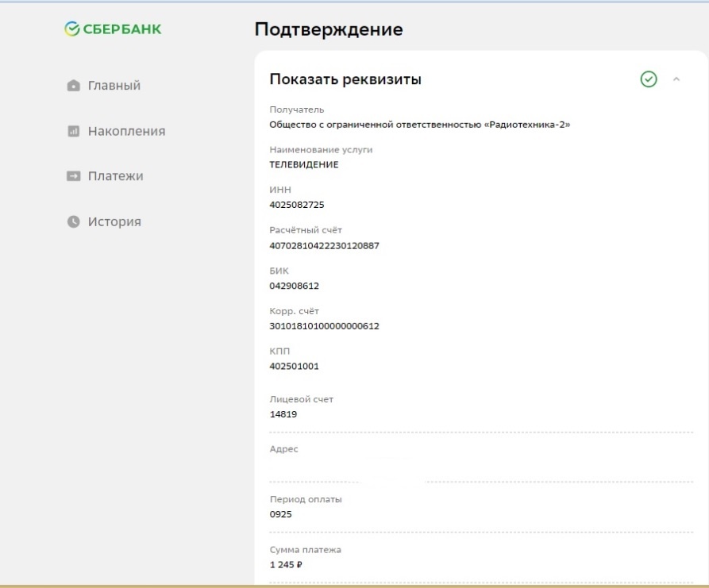709x588 pixels.
Task: Click the service name ТЕЛЕВИДЕНИЕ
Action: (304, 164)
